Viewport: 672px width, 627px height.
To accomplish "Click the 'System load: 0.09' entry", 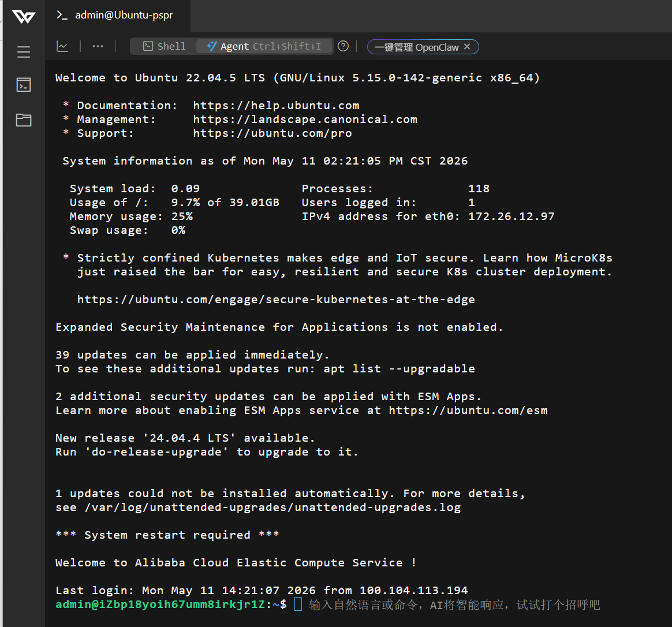I will pyautogui.click(x=135, y=189).
